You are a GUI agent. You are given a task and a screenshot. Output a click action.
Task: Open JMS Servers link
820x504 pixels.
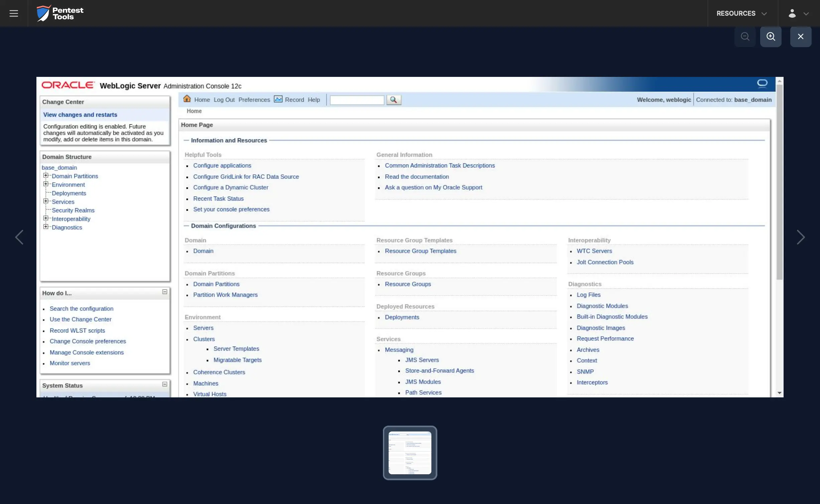coord(422,360)
